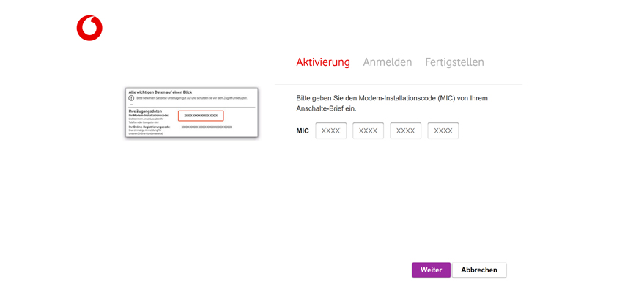Select the Aktivierung step tab
This screenshot has height=293, width=644.
322,62
